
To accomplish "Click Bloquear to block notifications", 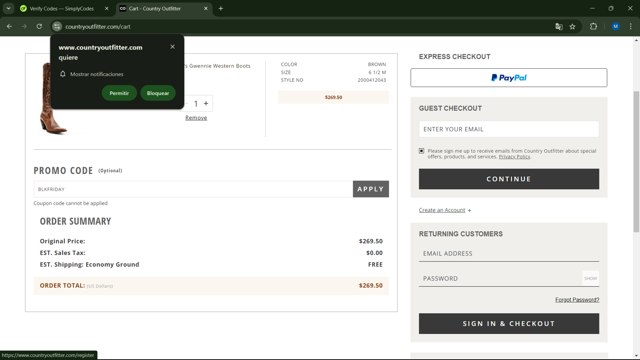I will 158,93.
